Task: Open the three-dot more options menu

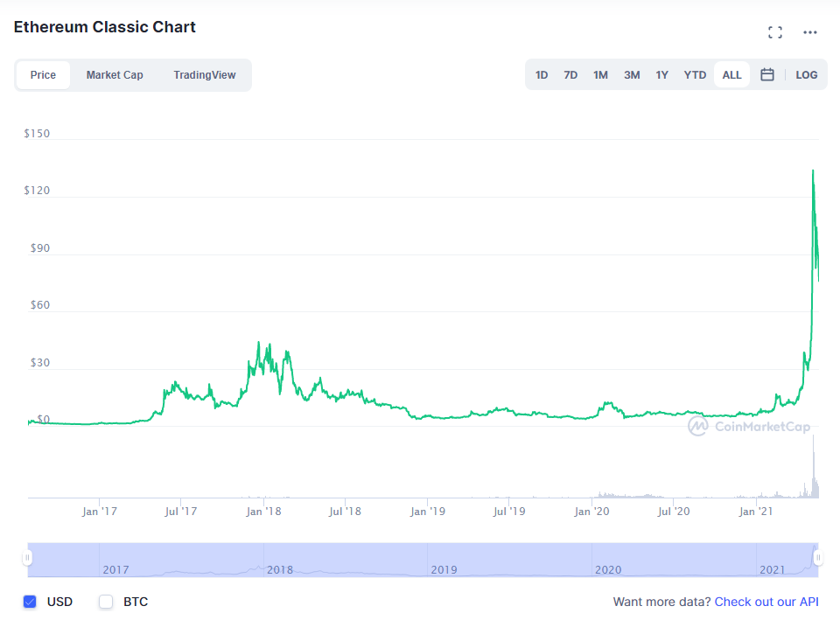Action: (810, 32)
